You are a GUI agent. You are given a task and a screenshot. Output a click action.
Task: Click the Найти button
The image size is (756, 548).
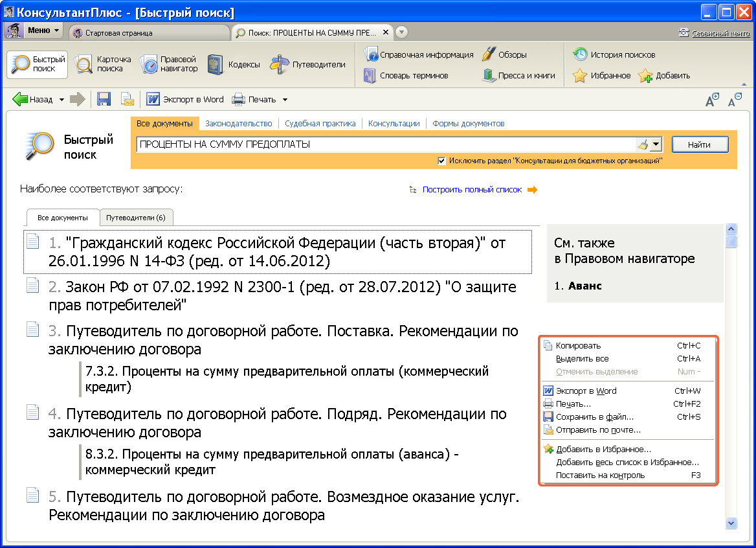pyautogui.click(x=700, y=144)
